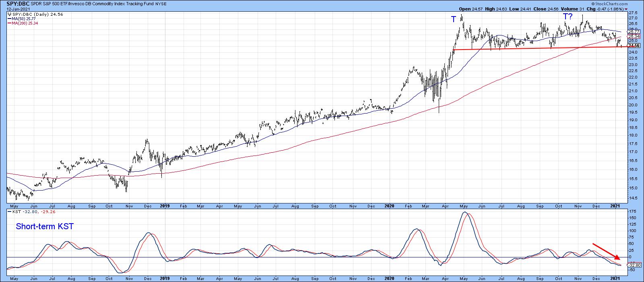This screenshot has width=644, height=282.
Task: Click the 25.34 price tag on the right axis
Action: pyautogui.click(x=634, y=36)
